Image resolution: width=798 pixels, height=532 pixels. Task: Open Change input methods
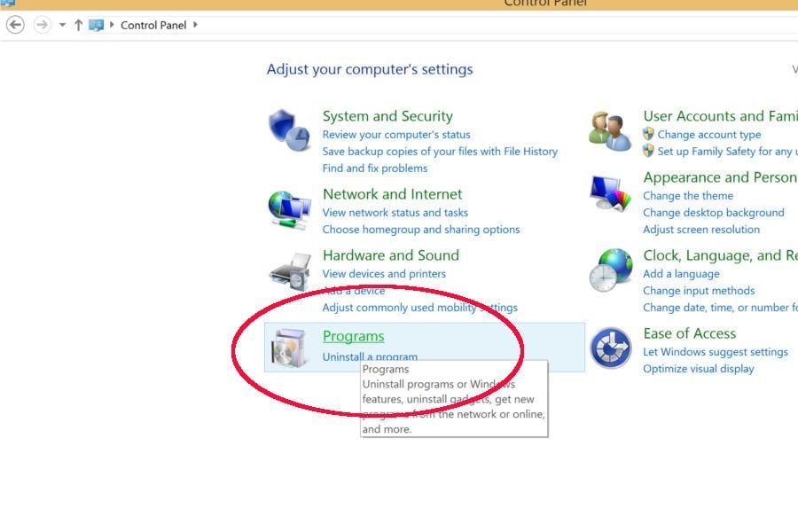pyautogui.click(x=699, y=290)
